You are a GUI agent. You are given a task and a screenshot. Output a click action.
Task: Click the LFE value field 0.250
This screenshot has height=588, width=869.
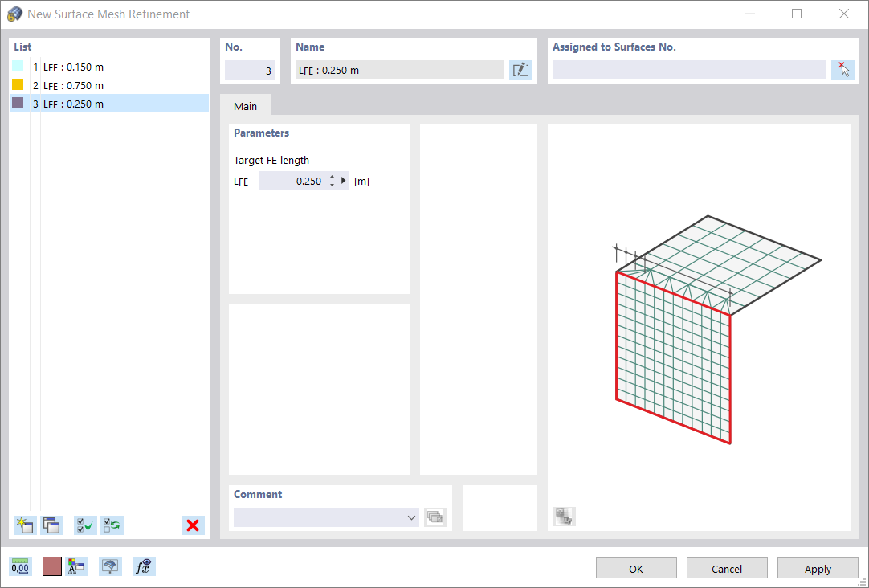(292, 181)
